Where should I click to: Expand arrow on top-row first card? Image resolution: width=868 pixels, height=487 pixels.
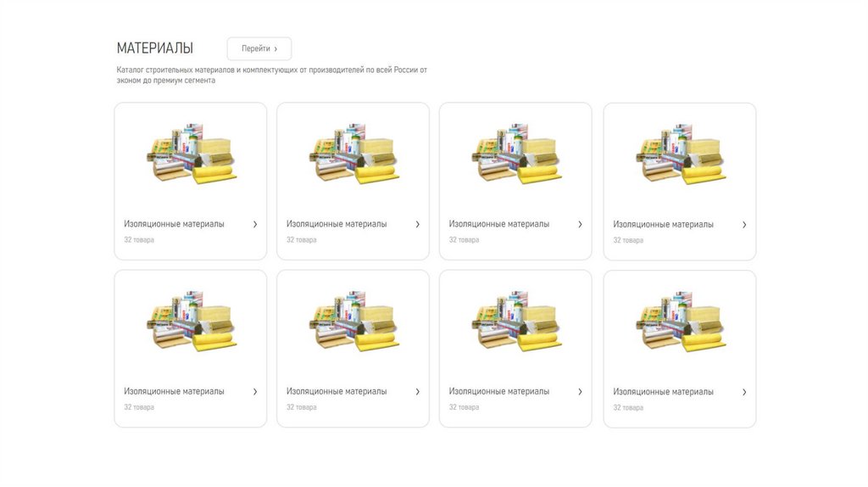point(255,224)
